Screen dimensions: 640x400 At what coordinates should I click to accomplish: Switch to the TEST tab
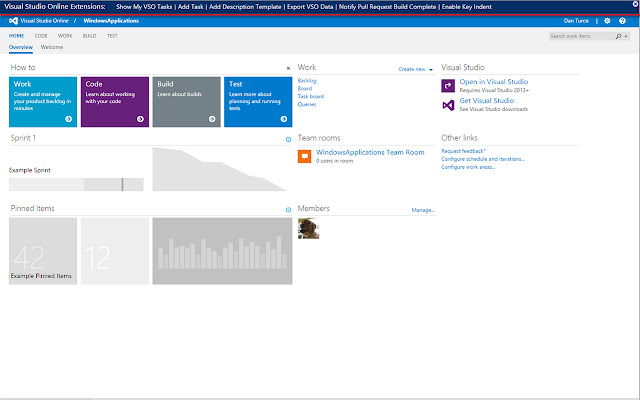point(112,36)
